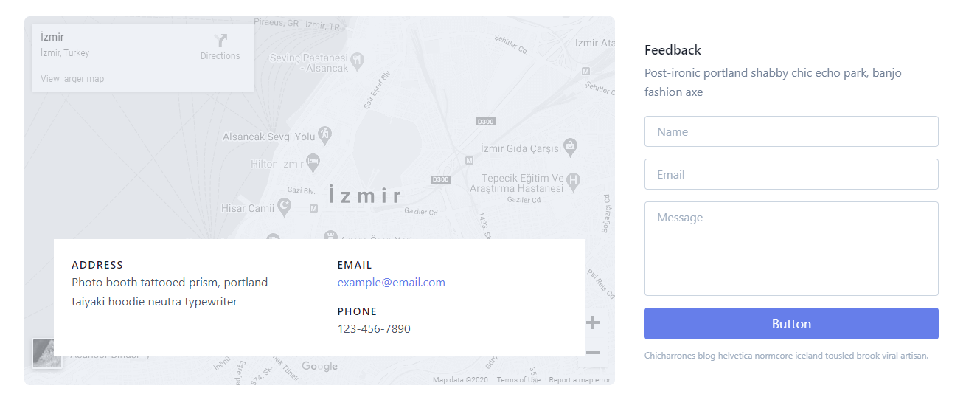Open Terms of Use map link

coord(518,380)
